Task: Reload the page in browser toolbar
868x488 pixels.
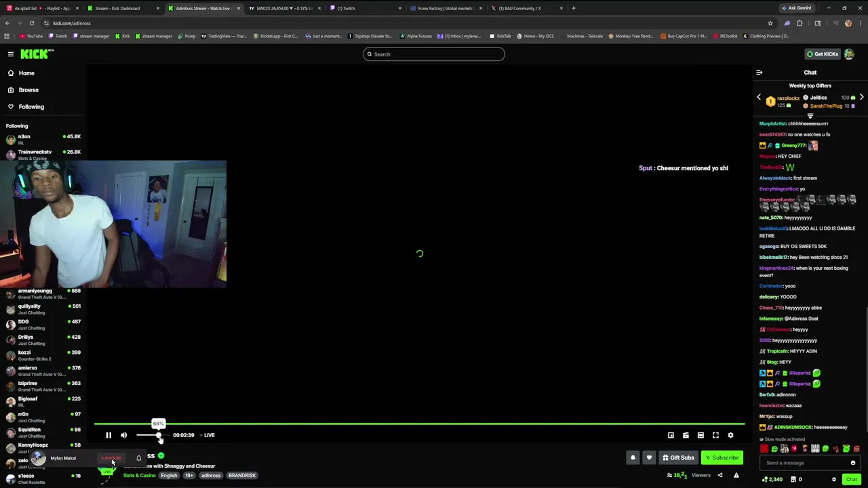Action: point(31,23)
